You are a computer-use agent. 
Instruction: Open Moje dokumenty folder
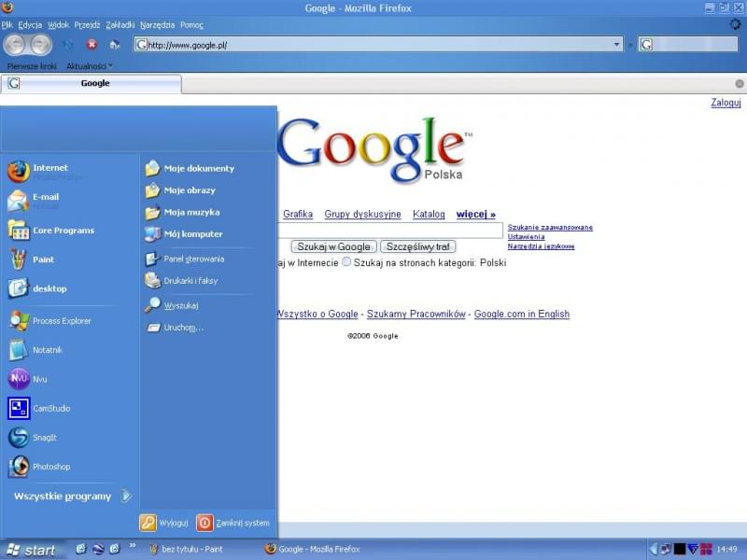[190, 168]
